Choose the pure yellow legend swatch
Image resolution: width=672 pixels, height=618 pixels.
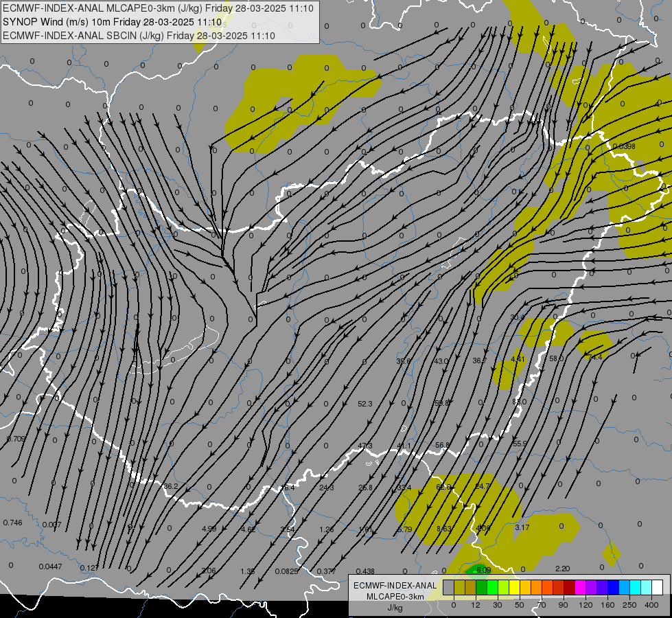pyautogui.click(x=515, y=587)
